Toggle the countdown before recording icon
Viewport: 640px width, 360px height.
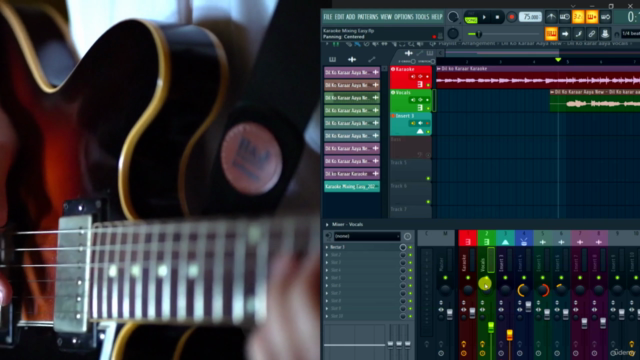(578, 17)
